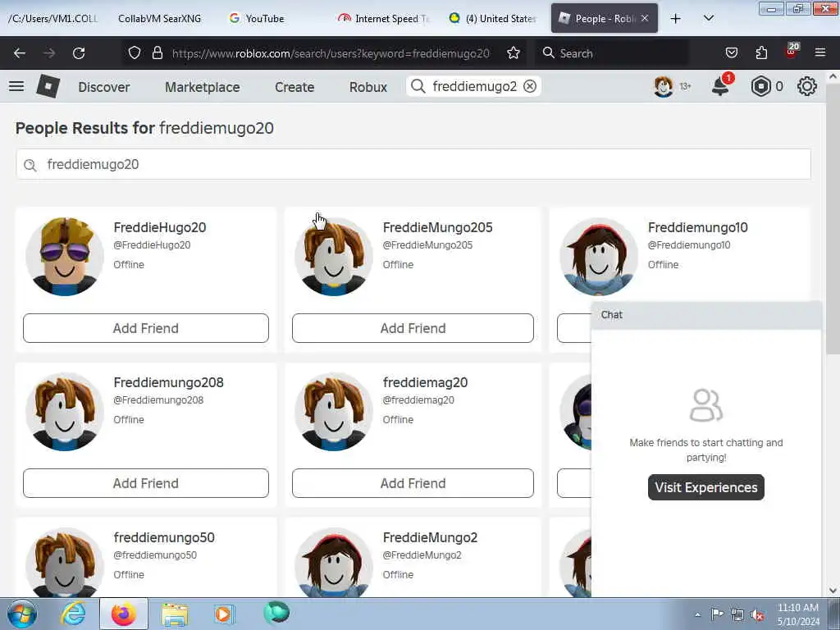Click the Roblox logo home icon
Screen dimensions: 840x630
(x=48, y=86)
